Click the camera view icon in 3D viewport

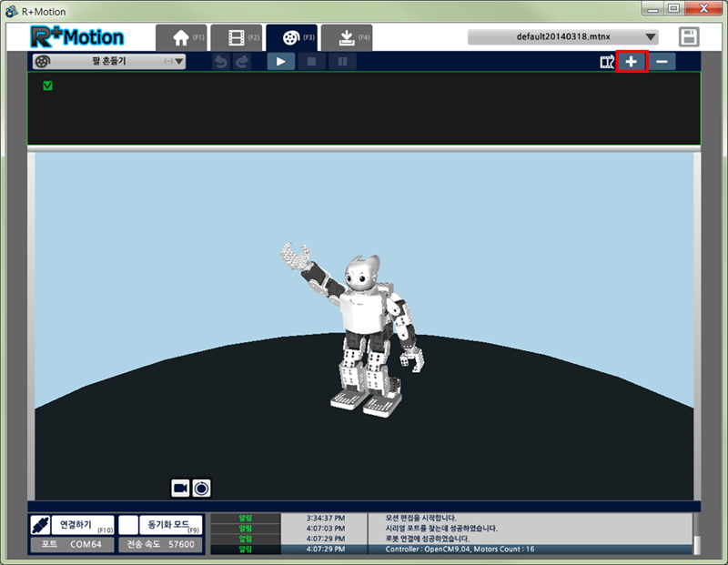[180, 489]
